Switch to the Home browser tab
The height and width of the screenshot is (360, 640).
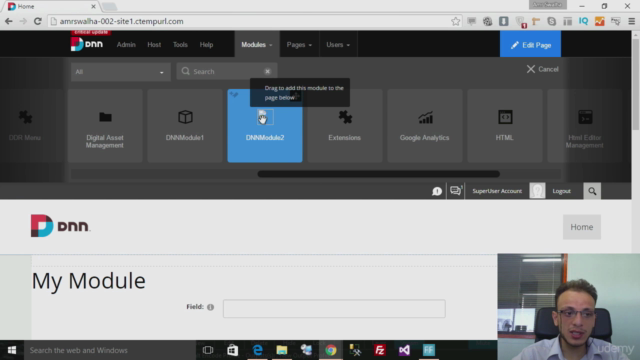52,7
